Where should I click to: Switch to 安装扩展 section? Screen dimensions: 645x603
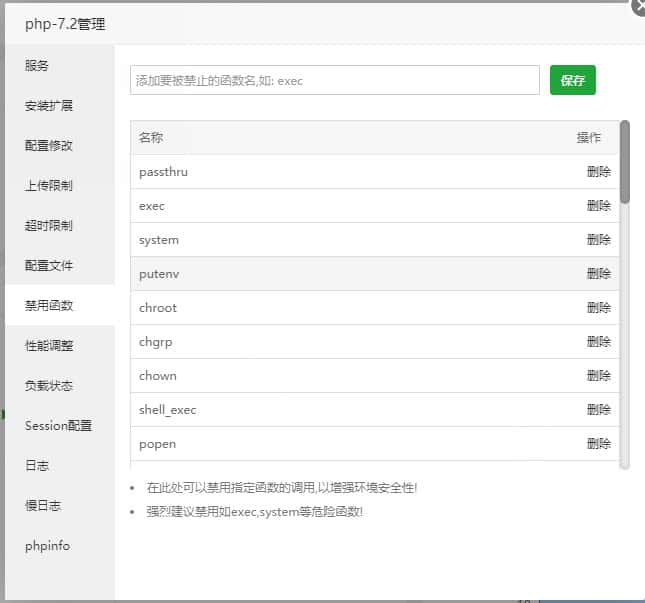[x=49, y=106]
